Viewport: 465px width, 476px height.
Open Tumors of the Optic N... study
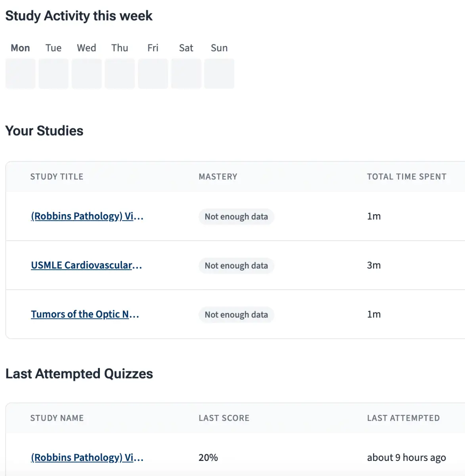point(85,315)
